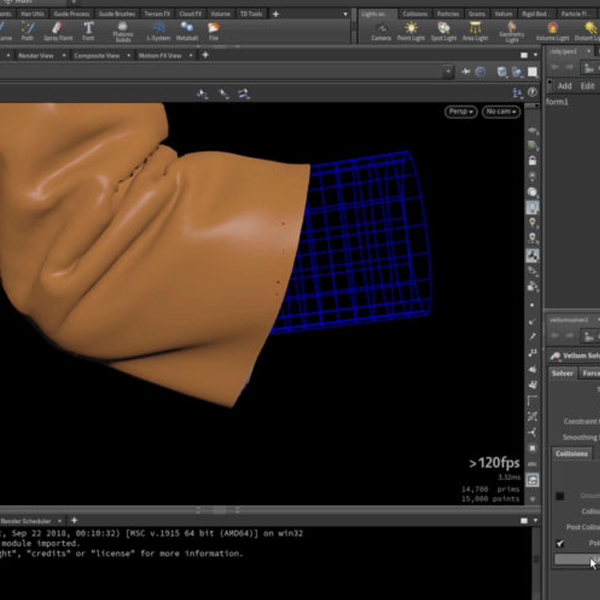
Task: Click the Add button in the panel
Action: click(x=564, y=86)
